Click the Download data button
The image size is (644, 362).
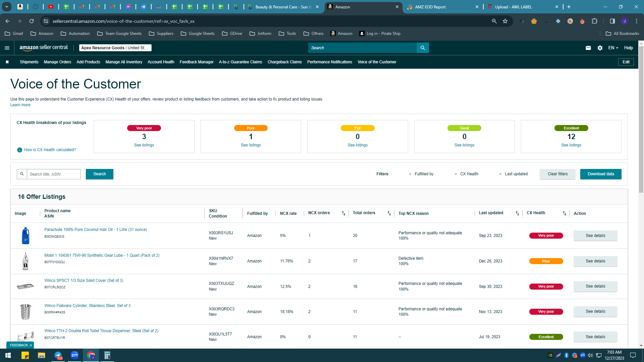pyautogui.click(x=601, y=174)
